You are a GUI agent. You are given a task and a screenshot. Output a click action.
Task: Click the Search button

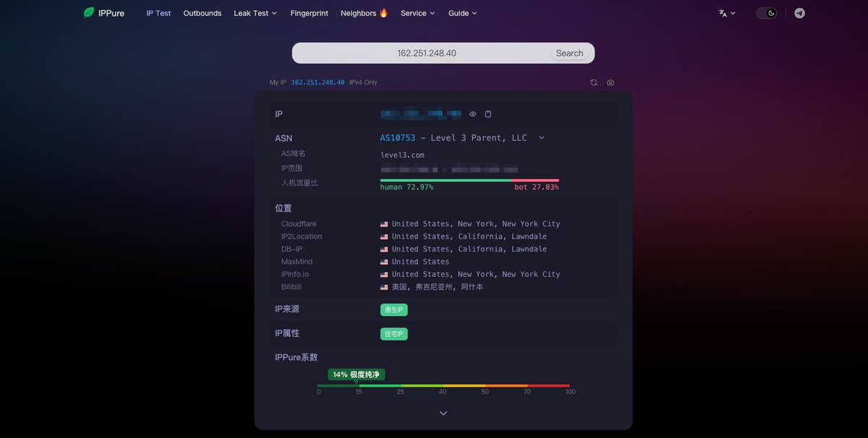pos(570,53)
